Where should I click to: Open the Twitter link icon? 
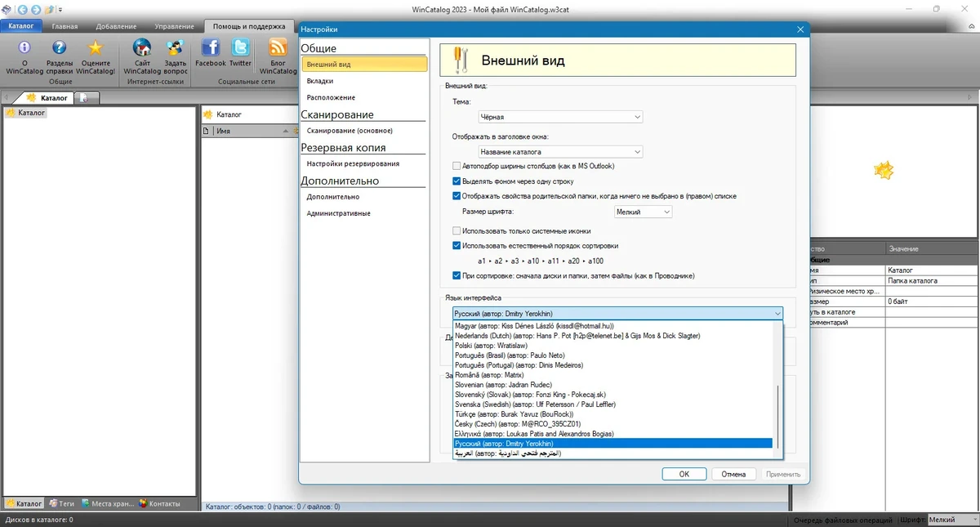[x=241, y=48]
